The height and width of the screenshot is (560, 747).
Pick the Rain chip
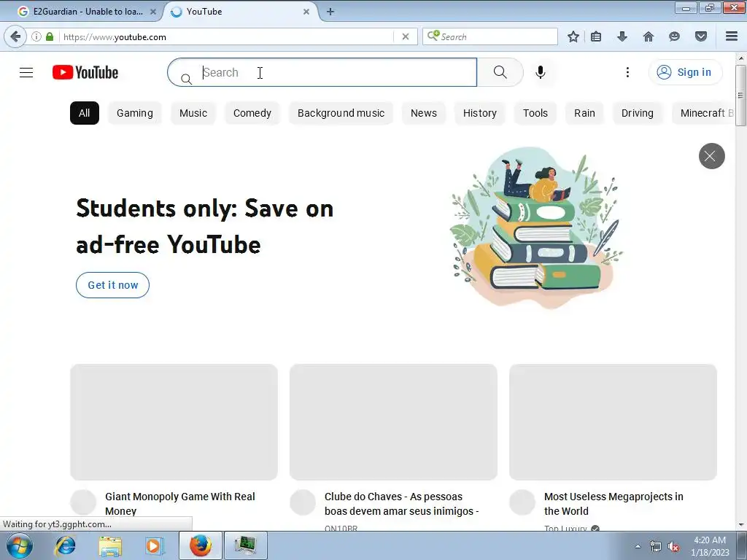(584, 113)
